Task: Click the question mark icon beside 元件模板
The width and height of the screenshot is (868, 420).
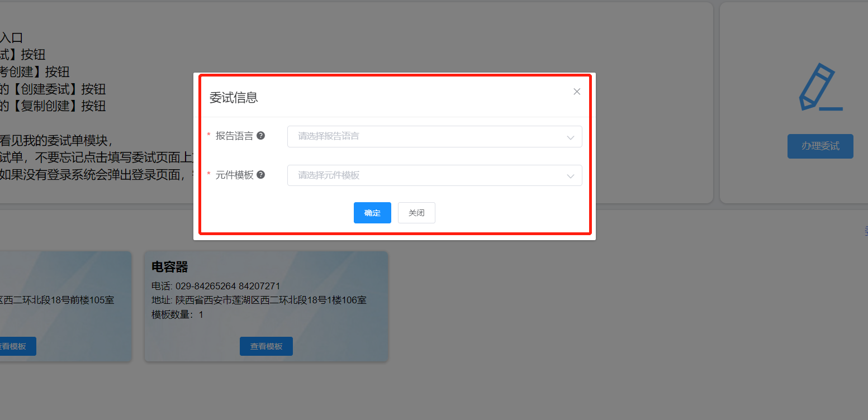Action: [x=260, y=175]
